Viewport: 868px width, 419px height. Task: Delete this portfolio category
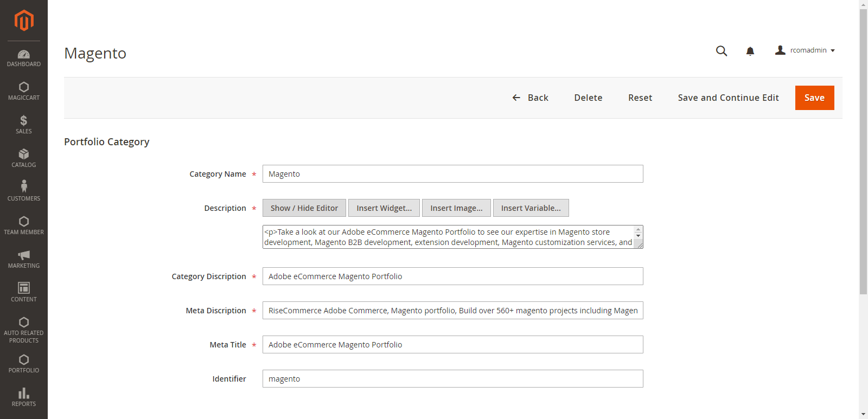pos(588,98)
